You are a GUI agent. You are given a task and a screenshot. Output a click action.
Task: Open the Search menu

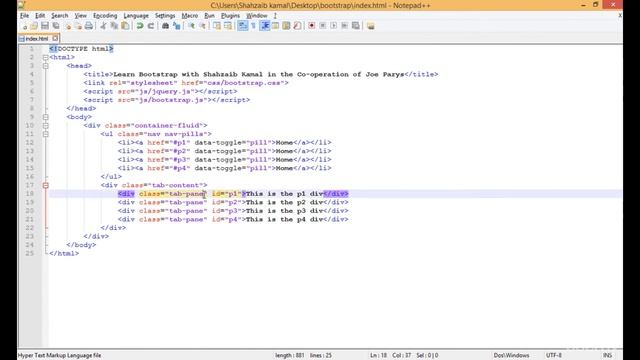coord(60,16)
